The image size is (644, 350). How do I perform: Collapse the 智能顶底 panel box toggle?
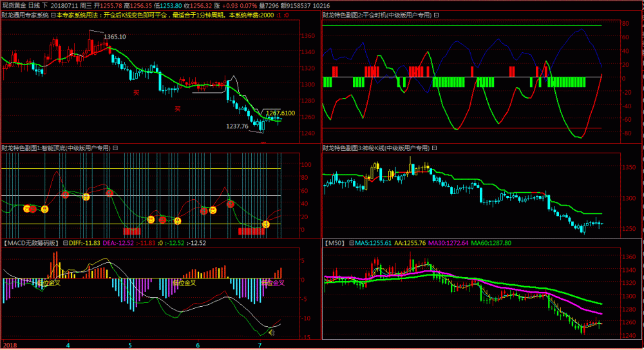[x=115, y=148]
